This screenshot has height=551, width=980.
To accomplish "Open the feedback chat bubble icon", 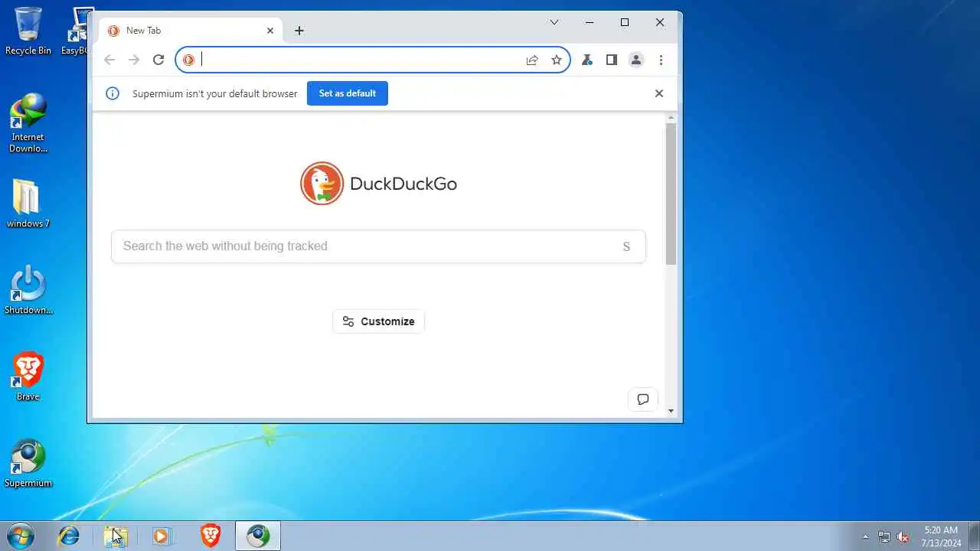I will click(x=643, y=399).
